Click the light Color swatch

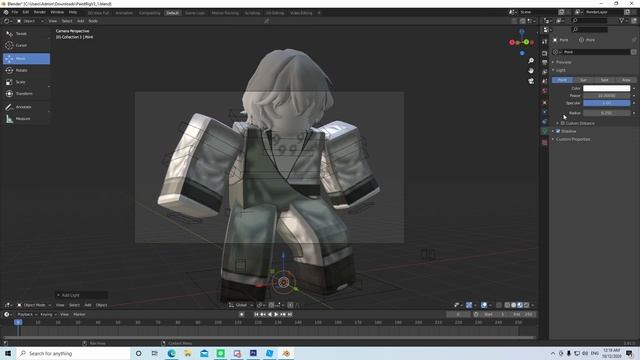pyautogui.click(x=607, y=88)
